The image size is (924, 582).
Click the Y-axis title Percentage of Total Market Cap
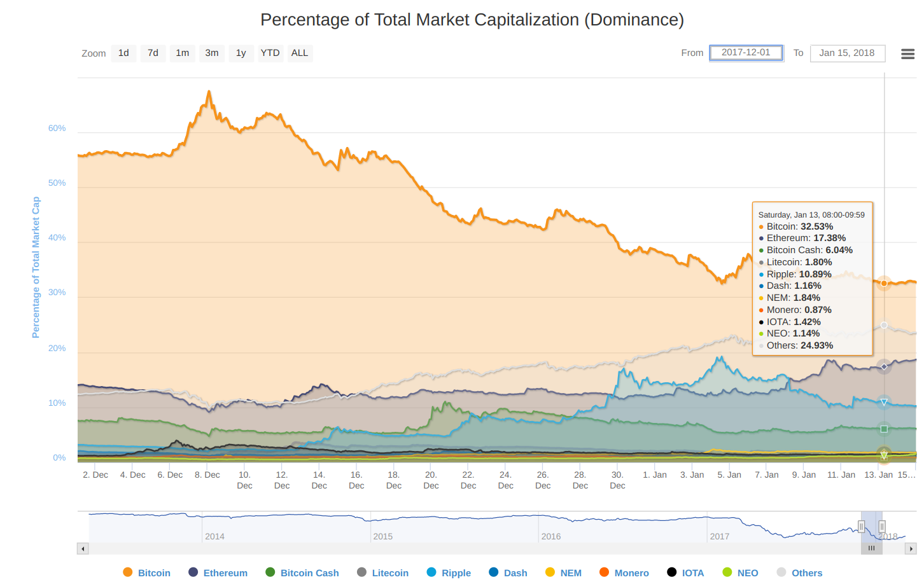click(36, 267)
